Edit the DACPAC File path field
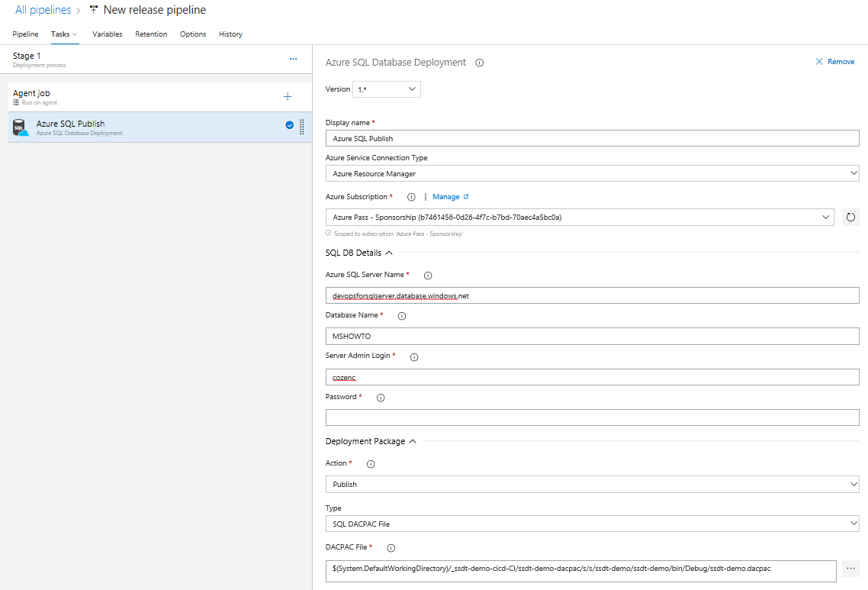 point(580,571)
